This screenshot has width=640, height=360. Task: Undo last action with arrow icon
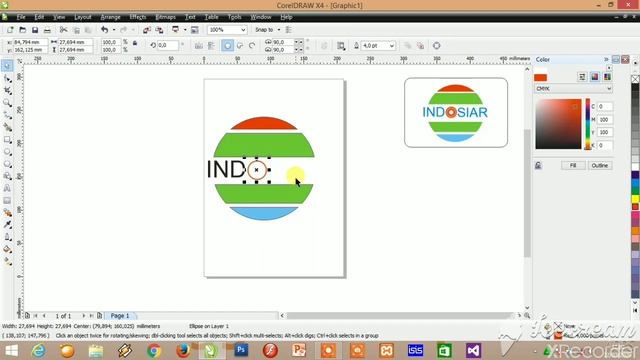coord(104,30)
